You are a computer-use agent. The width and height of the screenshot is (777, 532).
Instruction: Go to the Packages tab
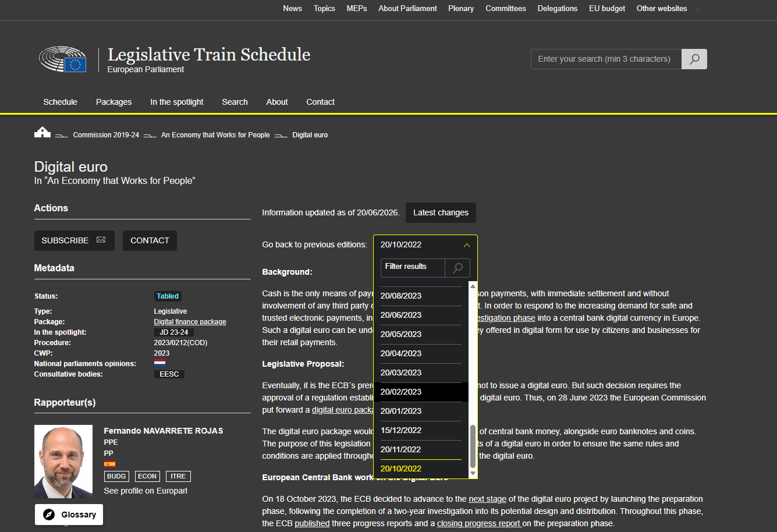coord(114,102)
